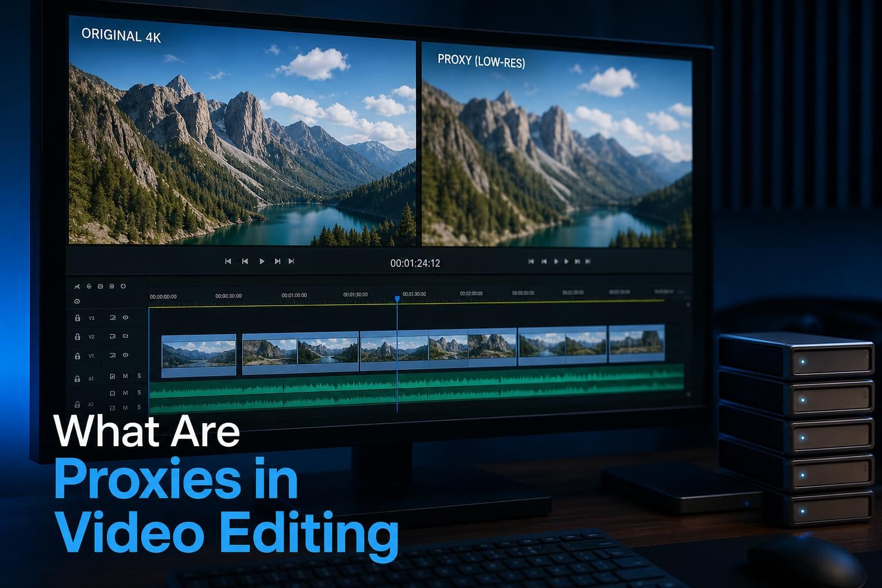
Task: Hide the V1 video track with its eye icon
Action: point(126,355)
